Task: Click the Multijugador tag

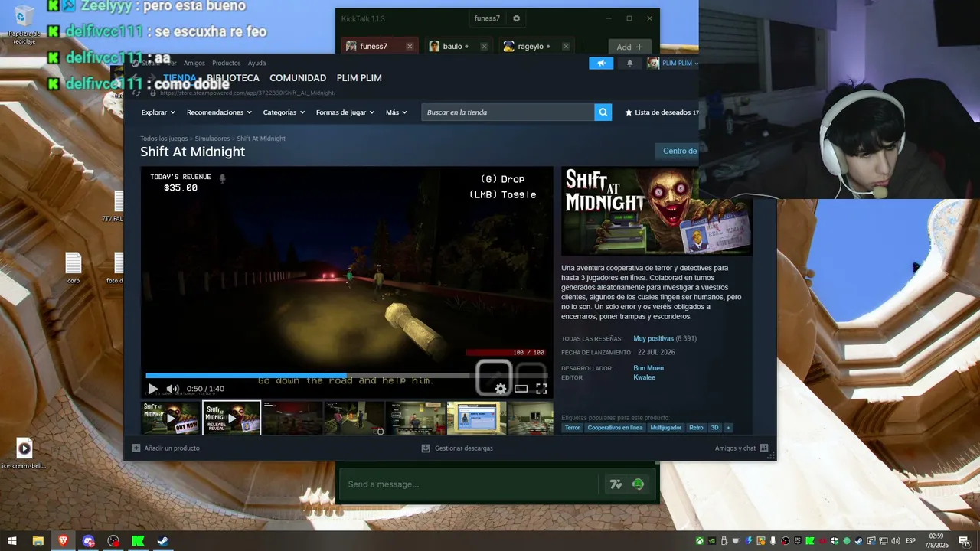Action: [665, 428]
